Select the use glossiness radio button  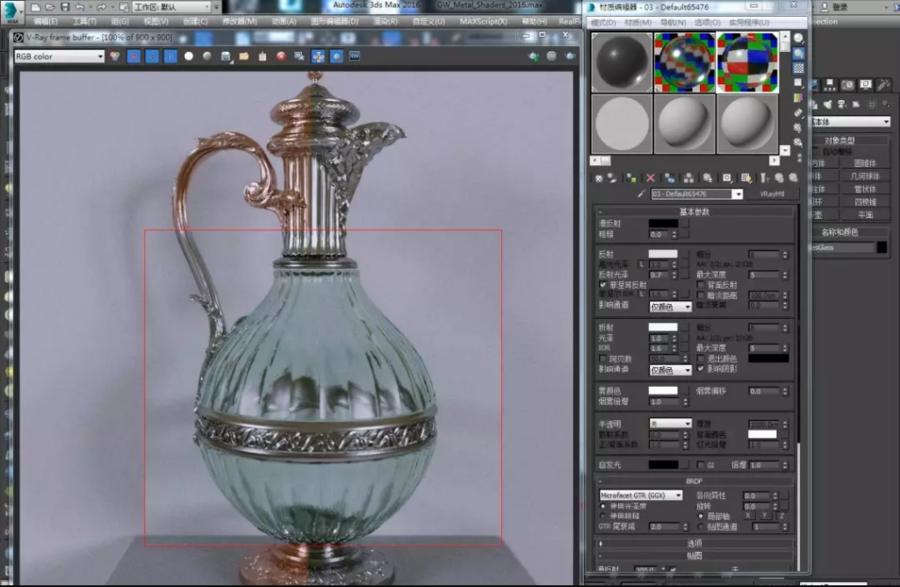603,506
